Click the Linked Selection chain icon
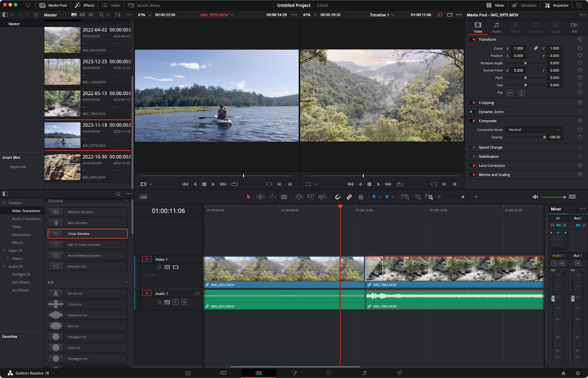 (349, 197)
